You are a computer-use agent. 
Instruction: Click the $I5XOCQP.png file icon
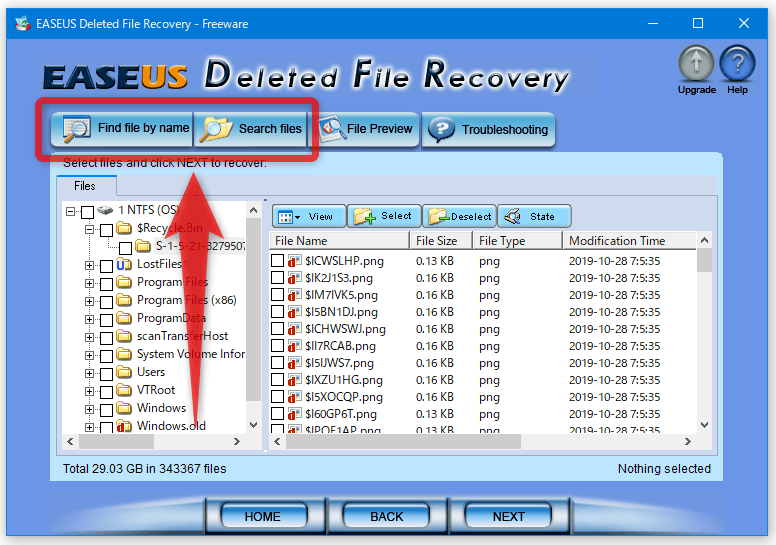pos(295,396)
